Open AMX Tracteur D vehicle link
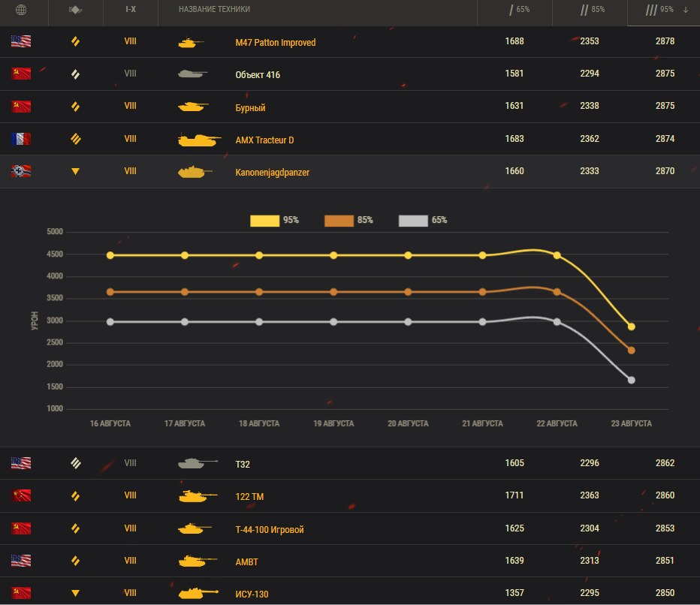The width and height of the screenshot is (700, 605). [x=264, y=140]
